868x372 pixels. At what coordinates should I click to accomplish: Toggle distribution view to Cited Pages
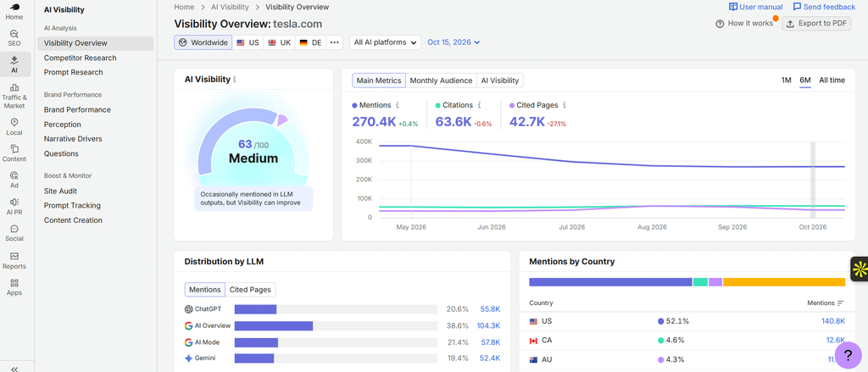pos(250,290)
